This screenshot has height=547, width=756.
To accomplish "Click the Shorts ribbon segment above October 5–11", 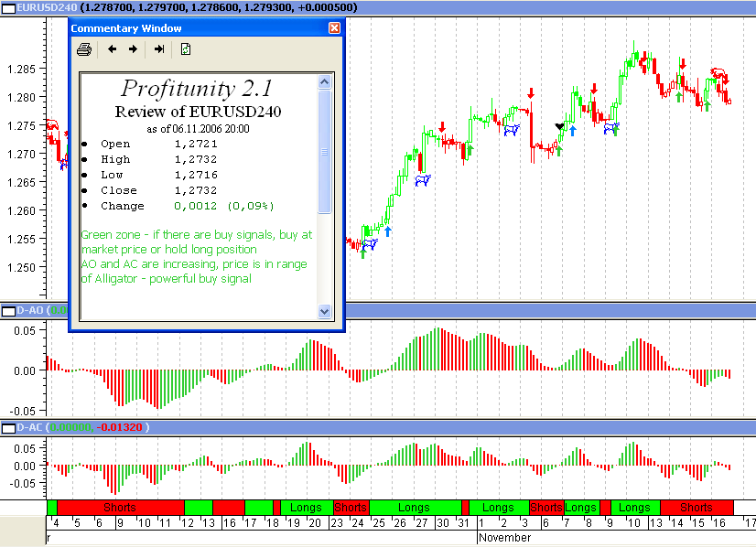I will click(x=121, y=508).
